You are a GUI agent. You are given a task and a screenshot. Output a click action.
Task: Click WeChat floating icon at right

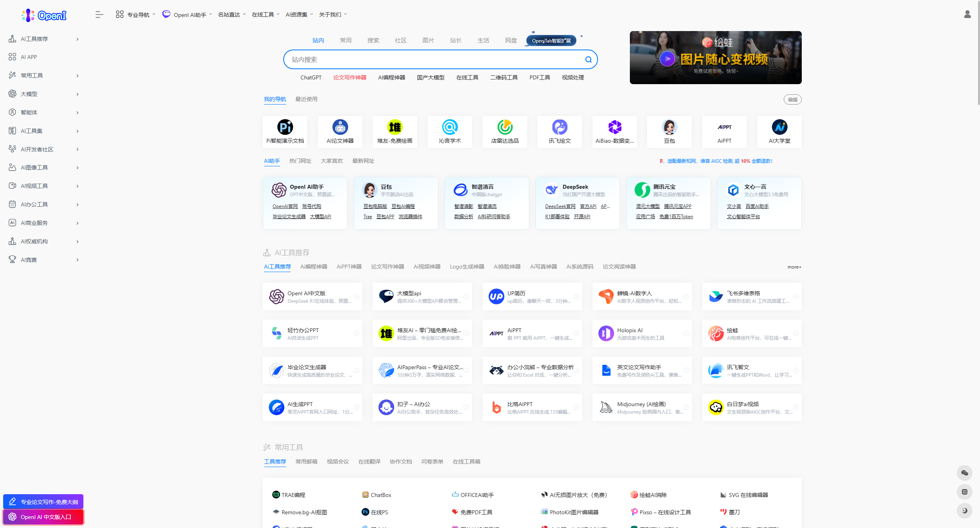pyautogui.click(x=965, y=473)
